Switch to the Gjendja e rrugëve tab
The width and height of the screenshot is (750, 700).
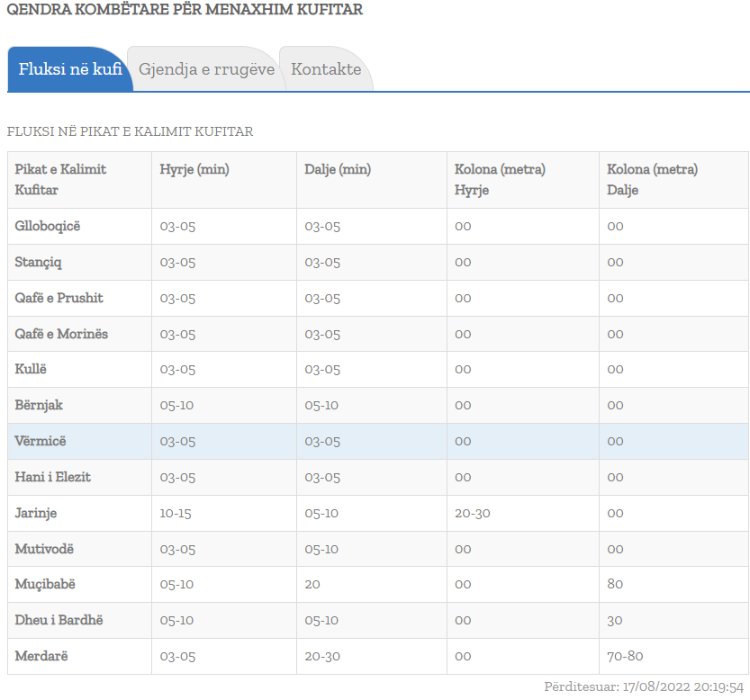206,69
